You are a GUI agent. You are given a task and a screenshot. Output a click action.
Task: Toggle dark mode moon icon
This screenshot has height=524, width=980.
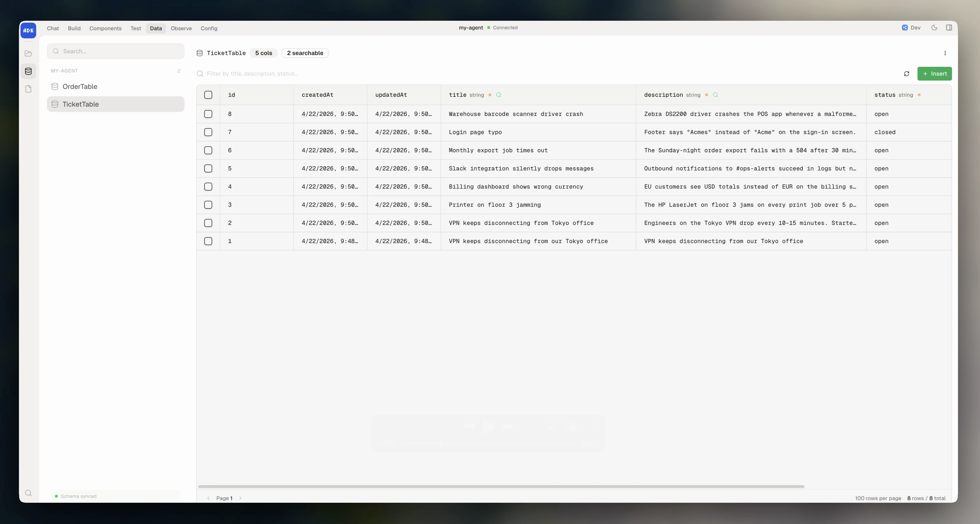(x=934, y=27)
